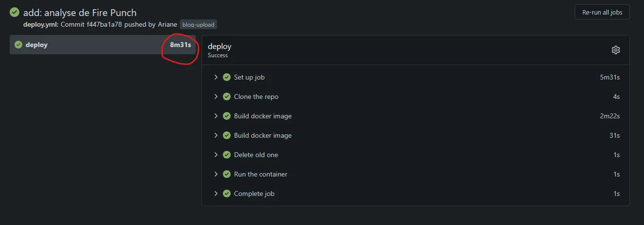The image size is (644, 225).
Task: Click the Ariane author name
Action: coord(167,24)
